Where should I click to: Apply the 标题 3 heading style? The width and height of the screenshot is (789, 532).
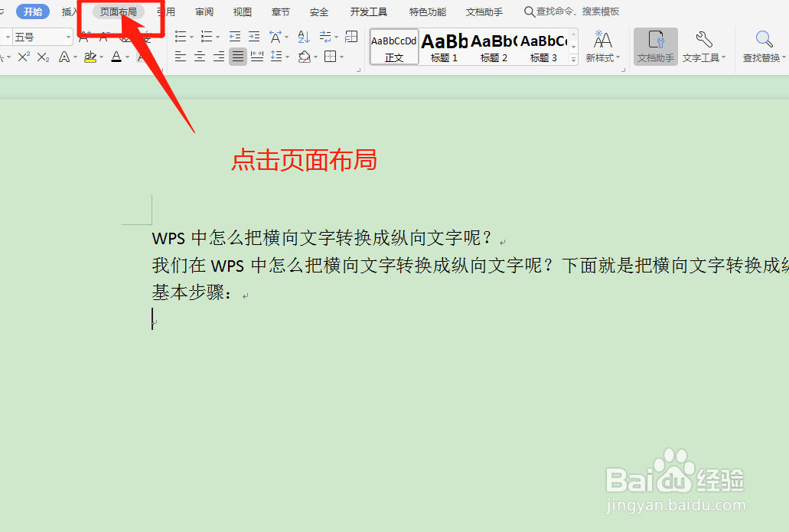point(543,47)
